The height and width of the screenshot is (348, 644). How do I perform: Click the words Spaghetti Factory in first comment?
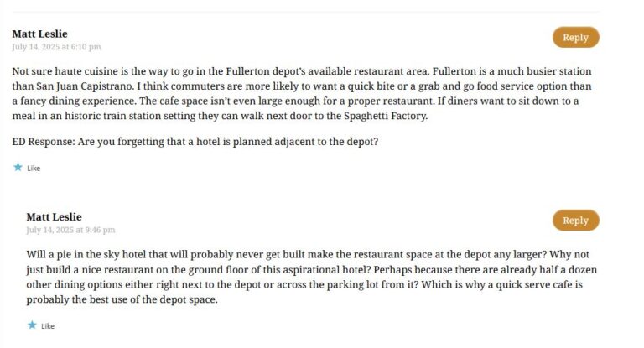tap(385, 116)
